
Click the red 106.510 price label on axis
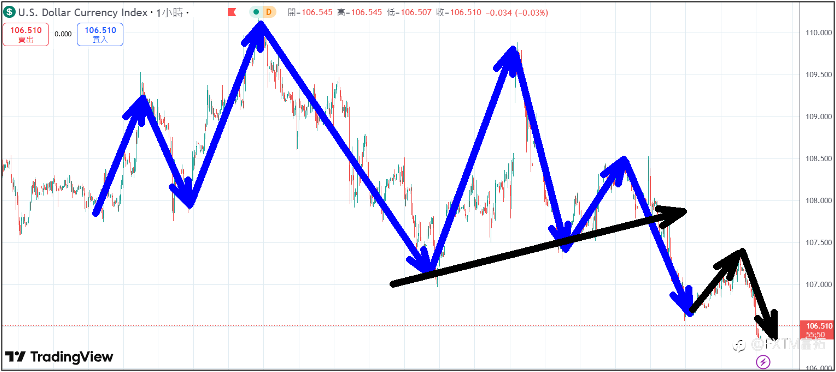(818, 326)
